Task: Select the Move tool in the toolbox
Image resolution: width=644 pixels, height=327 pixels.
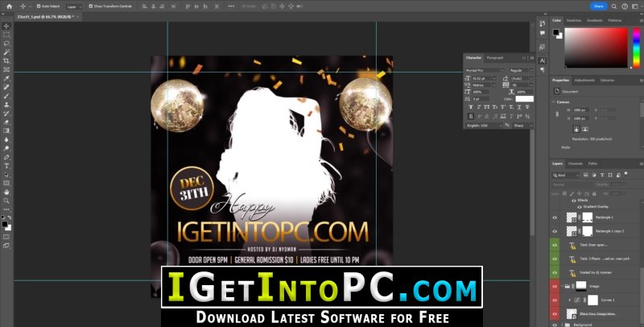Action: click(6, 26)
